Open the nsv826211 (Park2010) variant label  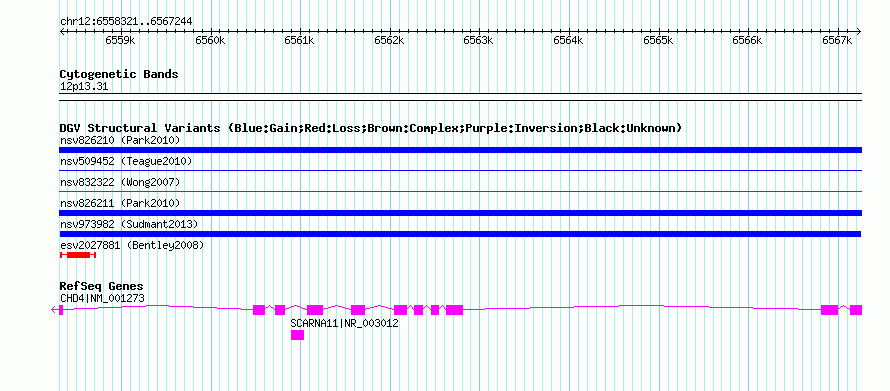120,203
